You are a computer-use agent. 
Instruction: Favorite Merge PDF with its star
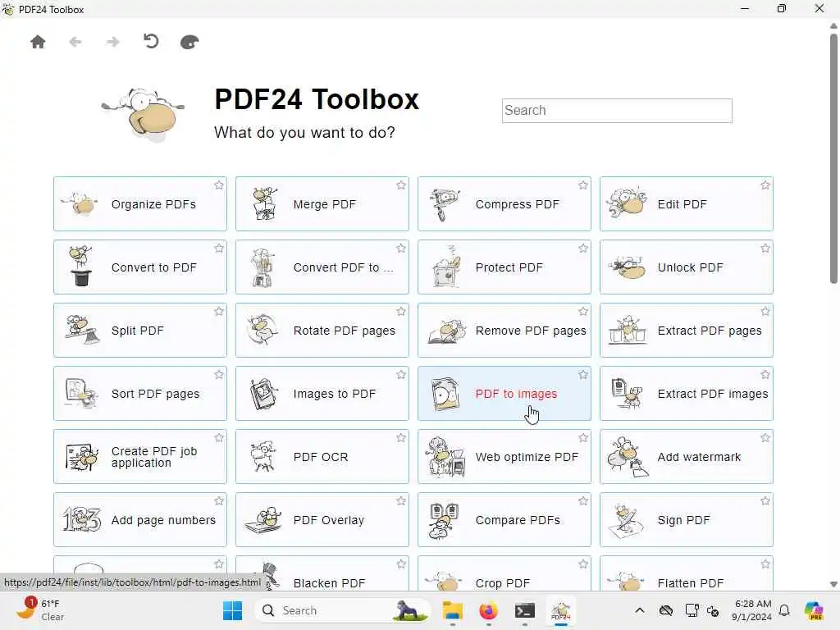point(400,185)
